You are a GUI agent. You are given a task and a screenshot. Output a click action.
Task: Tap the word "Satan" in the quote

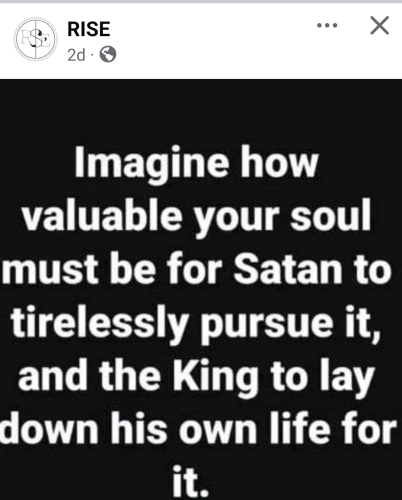click(287, 269)
